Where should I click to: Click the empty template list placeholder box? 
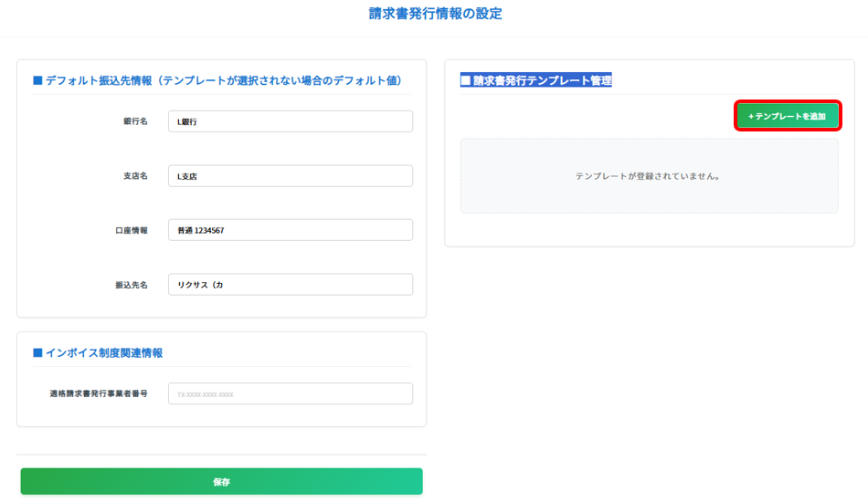click(649, 176)
